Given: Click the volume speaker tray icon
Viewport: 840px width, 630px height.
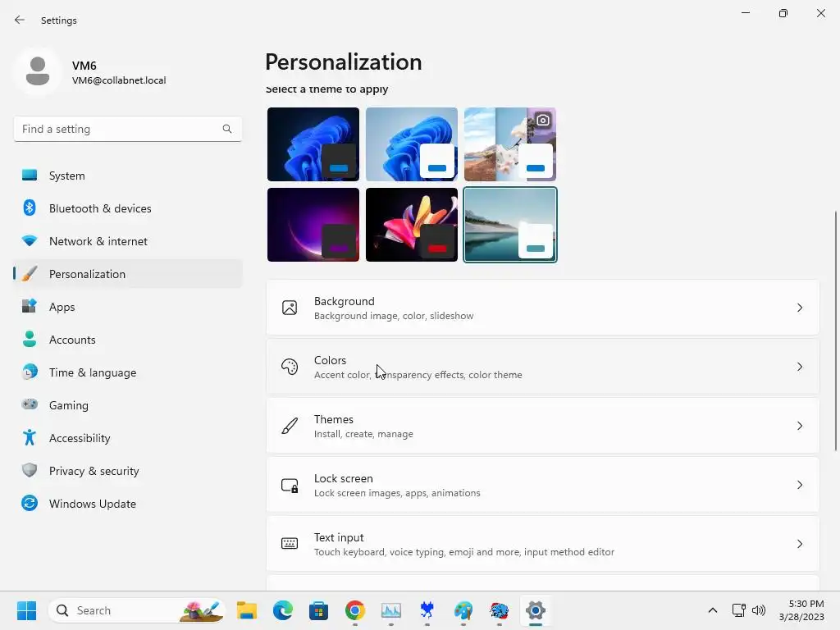Looking at the screenshot, I should (x=759, y=610).
